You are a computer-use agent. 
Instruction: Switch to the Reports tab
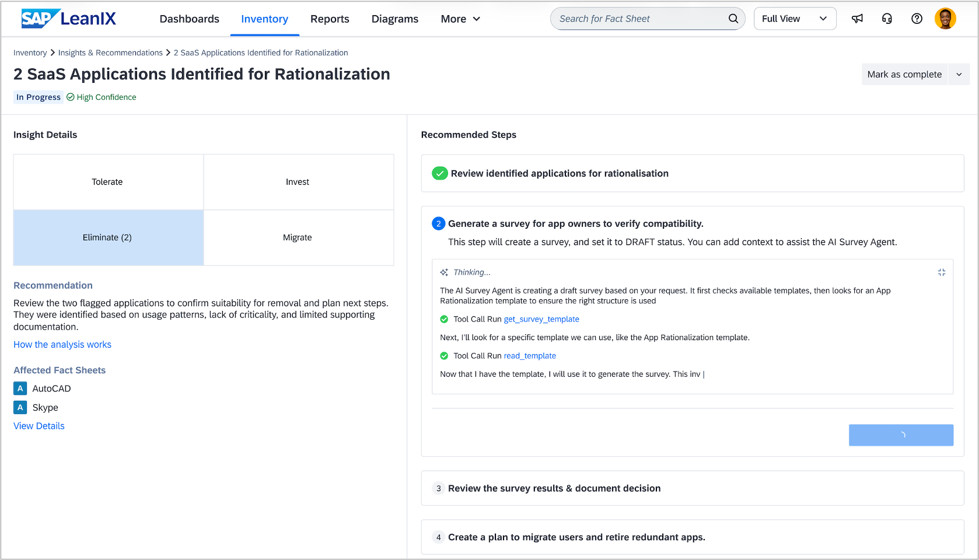point(330,19)
